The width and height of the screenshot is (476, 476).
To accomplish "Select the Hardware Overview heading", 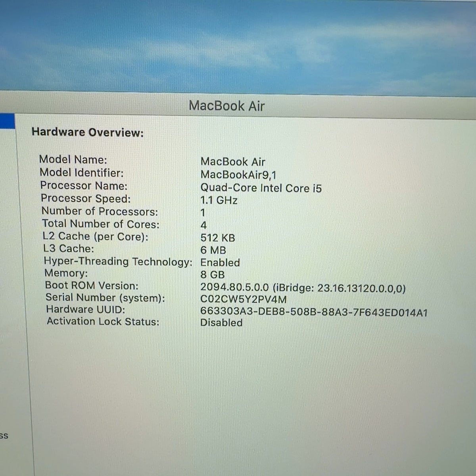I will tap(88, 132).
